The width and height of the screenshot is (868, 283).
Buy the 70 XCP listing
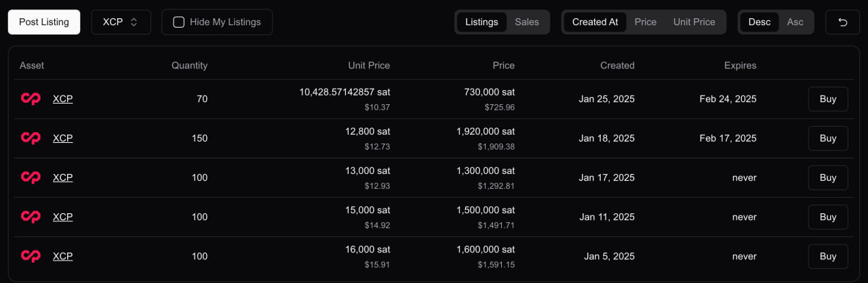click(x=828, y=99)
